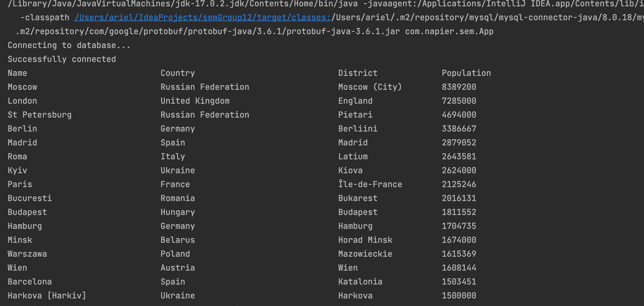Select city name Warszawa
Screen dimensions: 644x306
coord(27,254)
